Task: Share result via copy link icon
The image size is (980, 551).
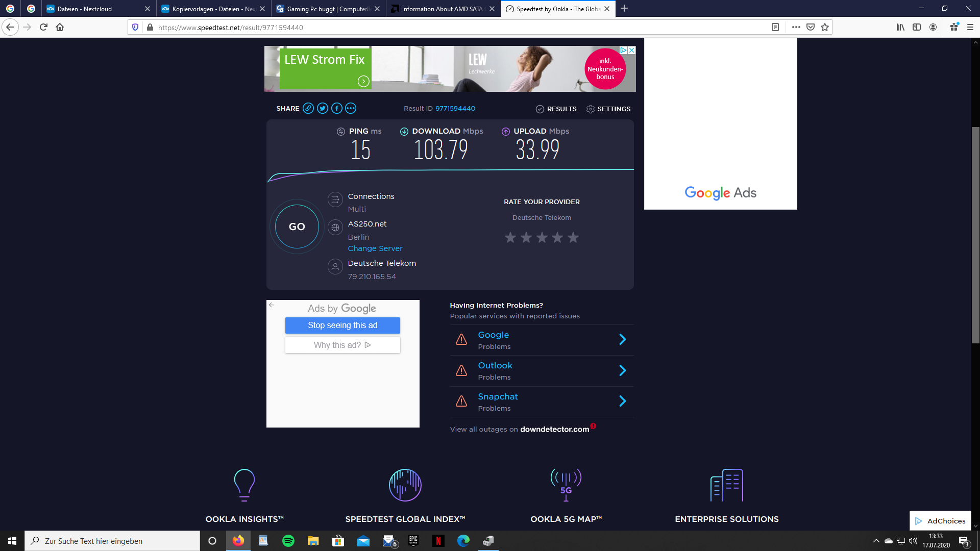Action: [x=308, y=108]
